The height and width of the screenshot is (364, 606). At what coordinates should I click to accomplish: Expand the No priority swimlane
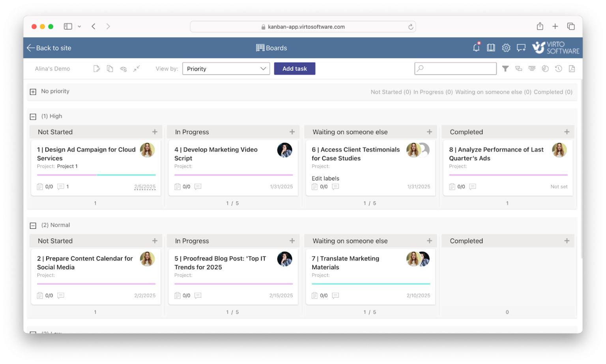33,91
